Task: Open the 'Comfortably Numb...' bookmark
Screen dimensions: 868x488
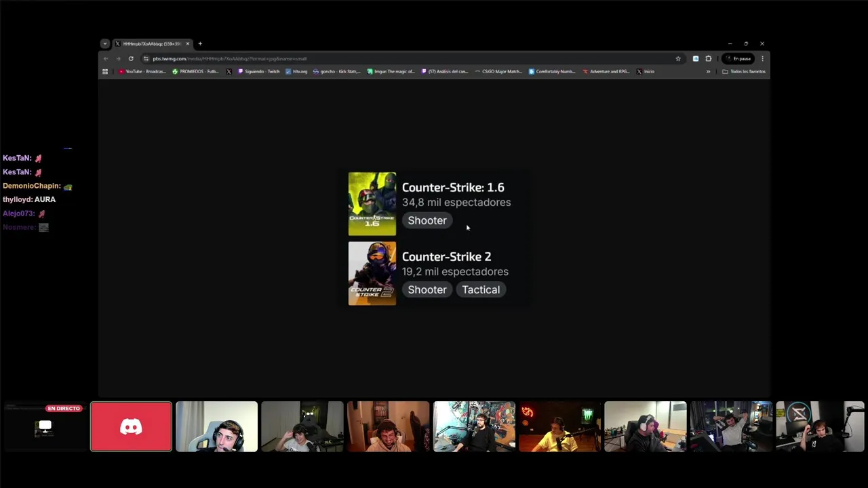Action: pyautogui.click(x=552, y=71)
